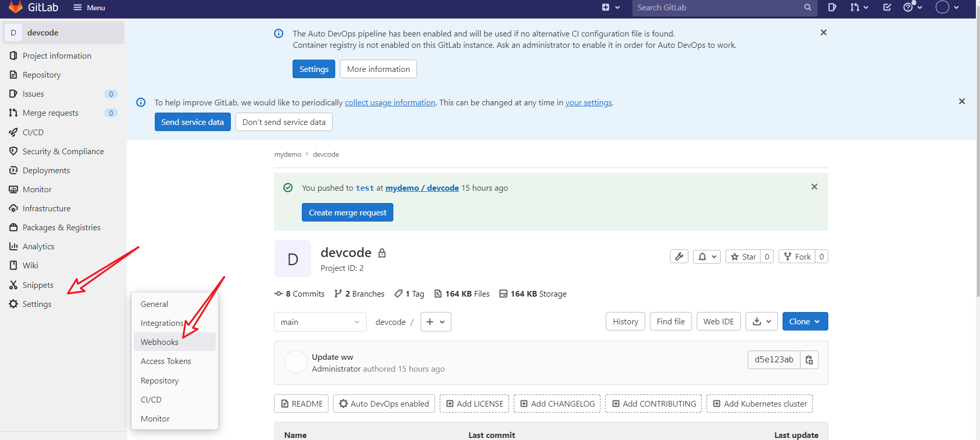Click the blue Settings button in banner
Image resolution: width=980 pixels, height=440 pixels.
(x=314, y=69)
